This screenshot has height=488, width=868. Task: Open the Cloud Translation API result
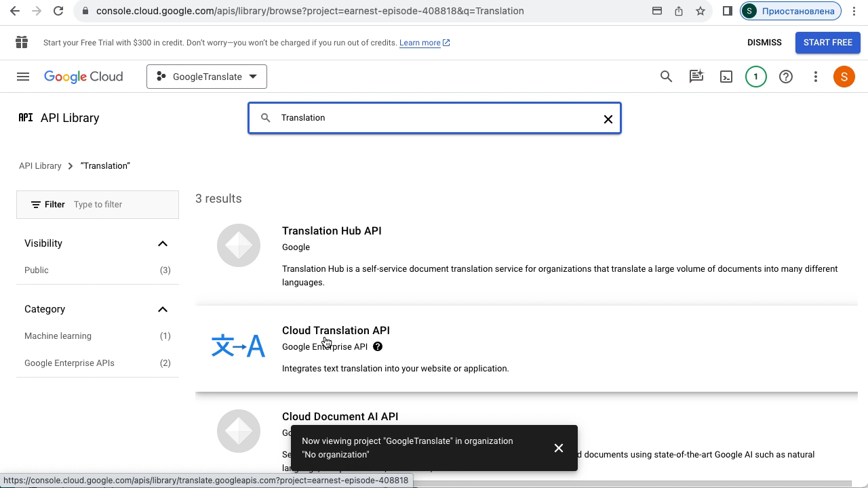point(336,331)
